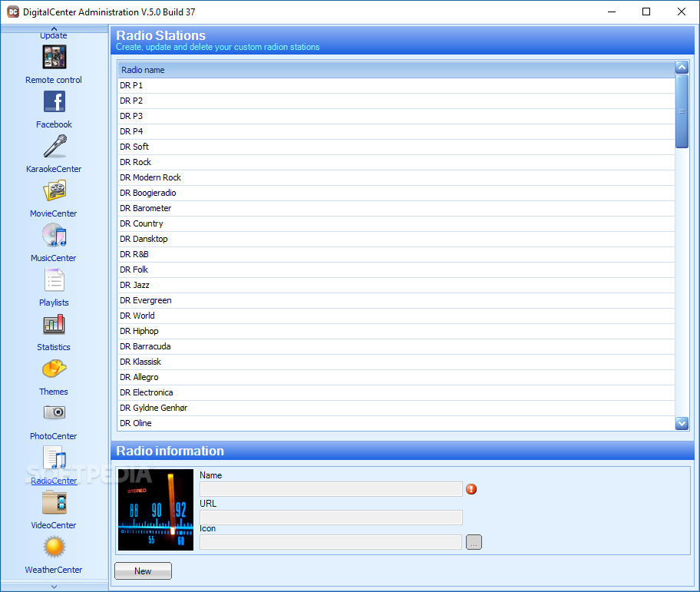
Task: Focus the URL input field
Action: 331,518
